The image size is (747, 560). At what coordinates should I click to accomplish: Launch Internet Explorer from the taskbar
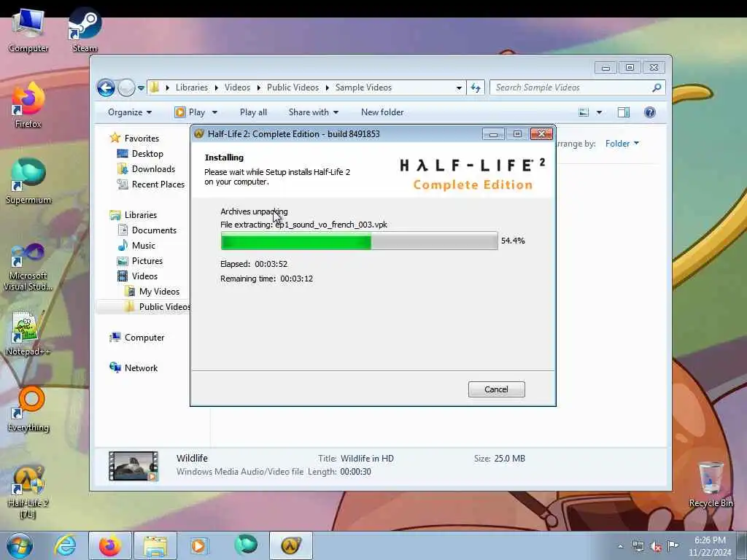tap(65, 545)
